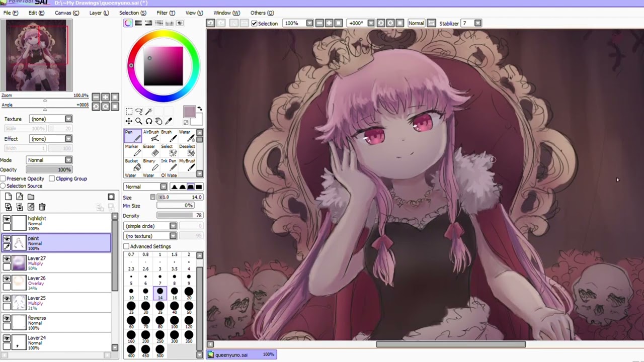Create a new normal layer
Image resolution: width=644 pixels, height=362 pixels.
(x=9, y=197)
